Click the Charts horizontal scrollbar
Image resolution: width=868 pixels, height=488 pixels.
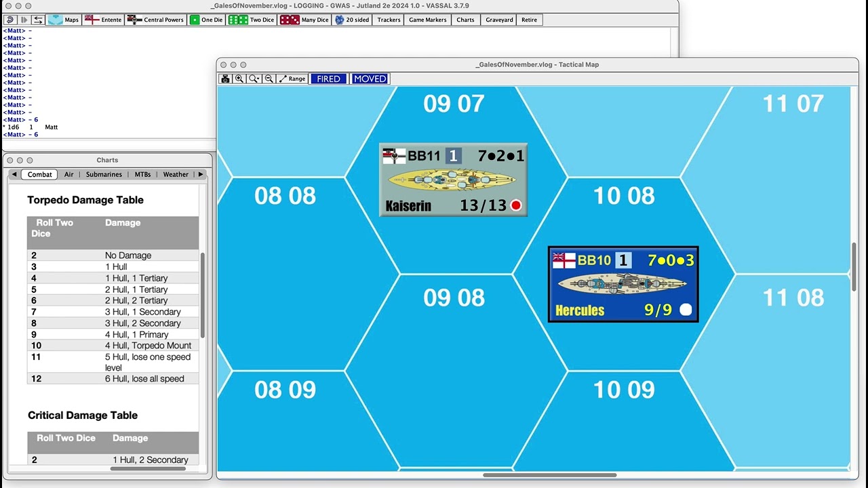(147, 468)
